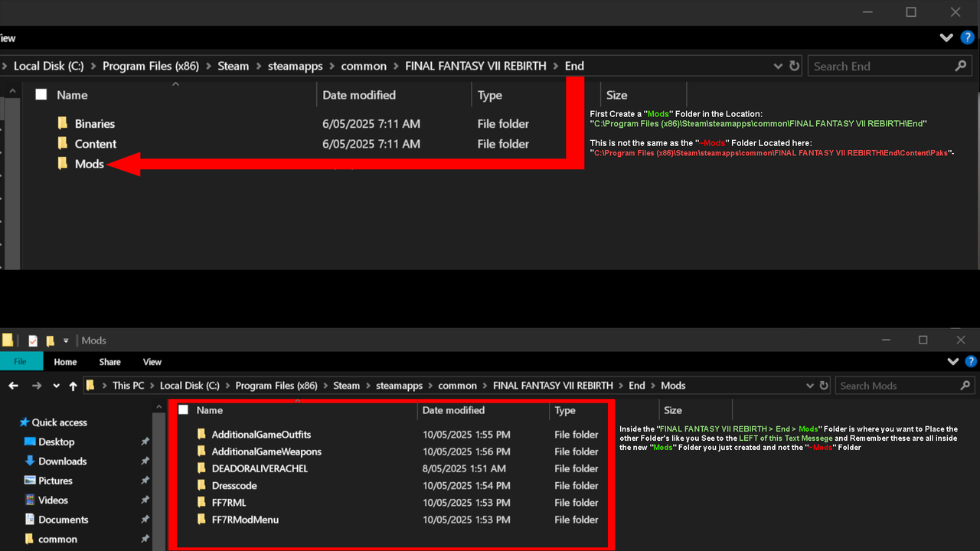Open the customize quick access toolbar dropdown
The height and width of the screenshot is (551, 980).
click(x=66, y=341)
